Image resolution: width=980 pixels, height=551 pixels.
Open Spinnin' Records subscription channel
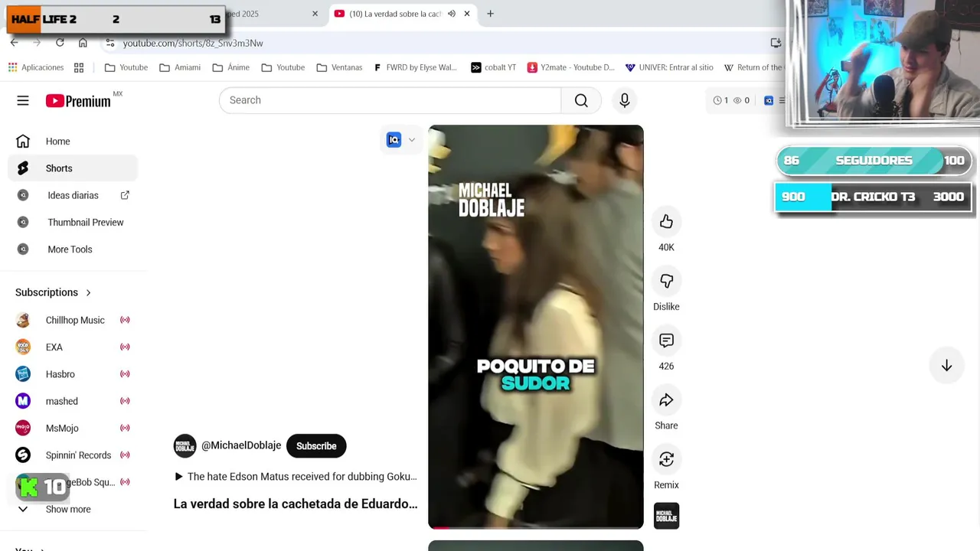point(73,455)
